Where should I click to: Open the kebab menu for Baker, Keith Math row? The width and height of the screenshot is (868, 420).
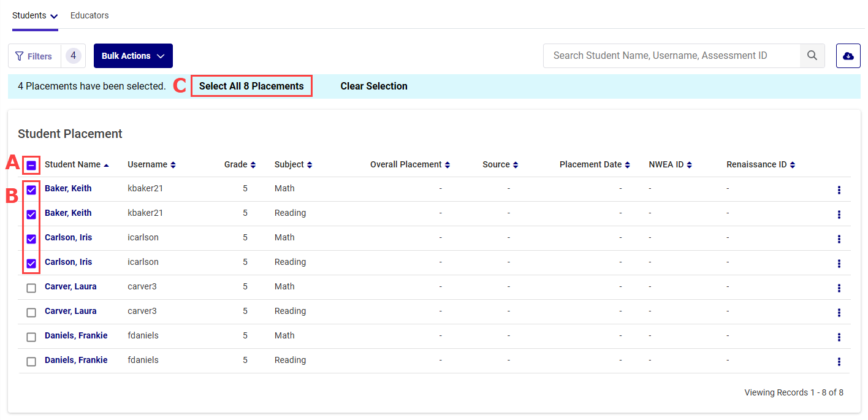(x=839, y=190)
